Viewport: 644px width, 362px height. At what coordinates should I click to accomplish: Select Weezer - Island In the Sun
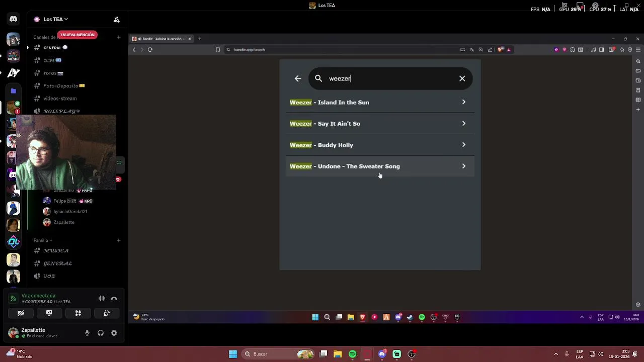coord(380,102)
